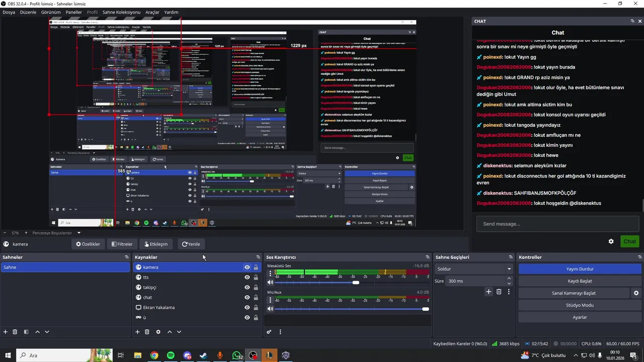Viewport: 644px width, 362px height.
Task: Send message with green Chat button
Action: point(630,241)
